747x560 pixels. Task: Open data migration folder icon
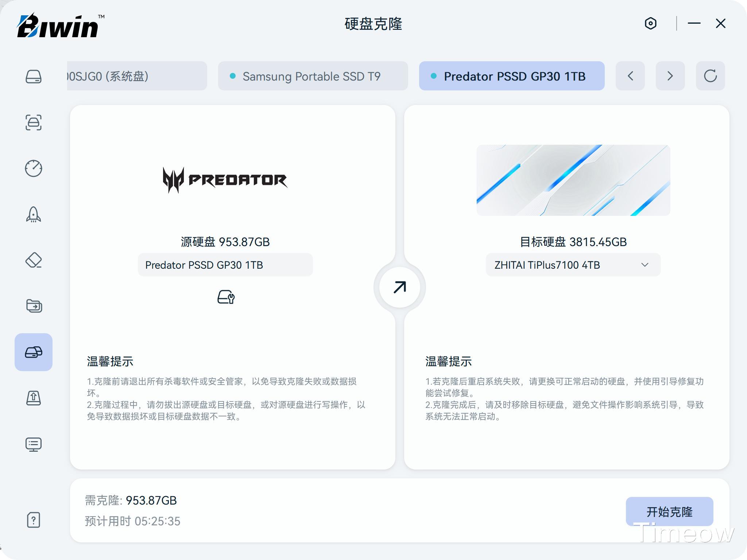pos(34,306)
